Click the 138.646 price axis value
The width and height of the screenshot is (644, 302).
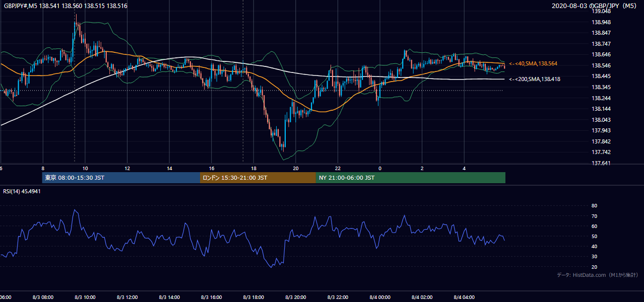[601, 55]
